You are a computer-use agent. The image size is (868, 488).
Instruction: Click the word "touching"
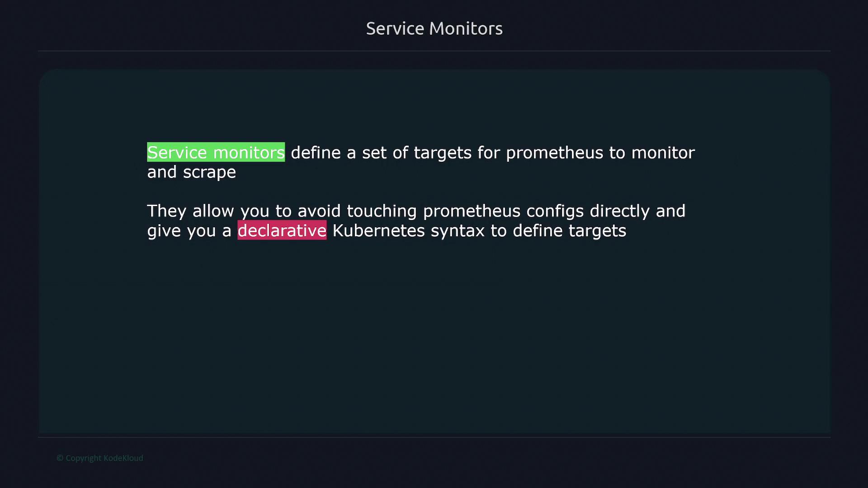coord(382,211)
